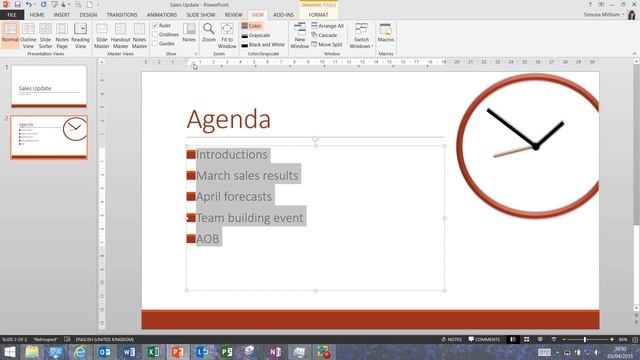This screenshot has height=360, width=640.
Task: Click Move Split
Action: pos(327,44)
